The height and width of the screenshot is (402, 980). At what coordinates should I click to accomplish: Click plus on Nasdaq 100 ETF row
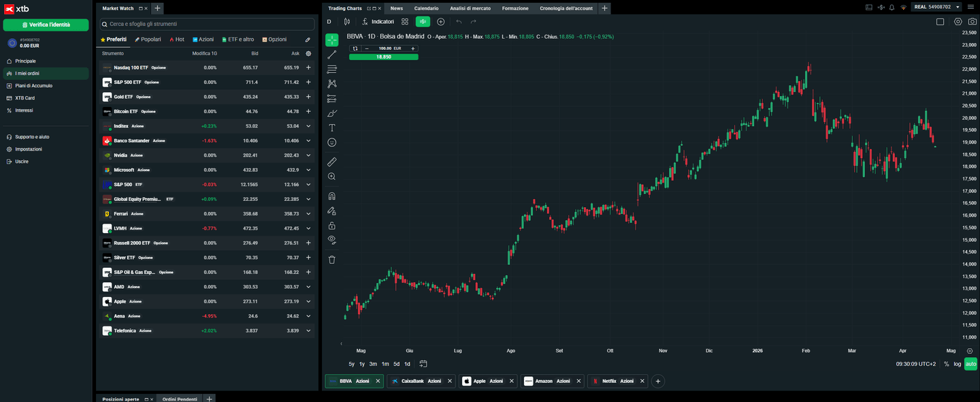coord(308,67)
